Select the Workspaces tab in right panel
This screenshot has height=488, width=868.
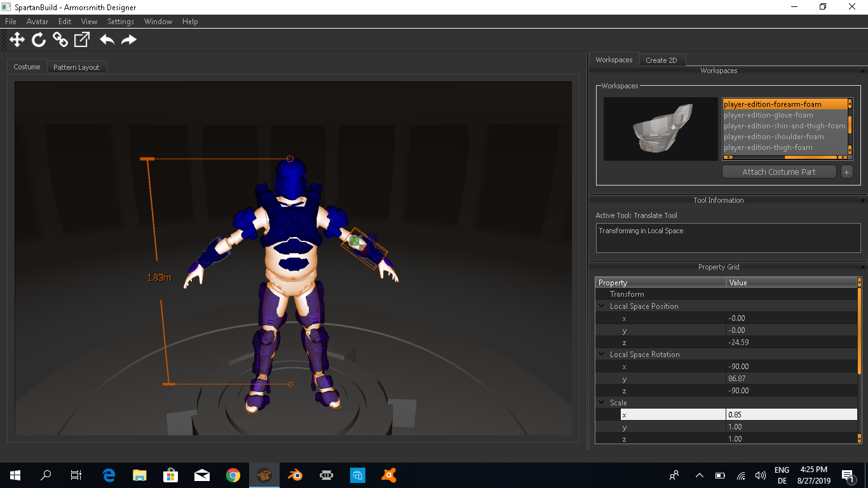pyautogui.click(x=614, y=60)
